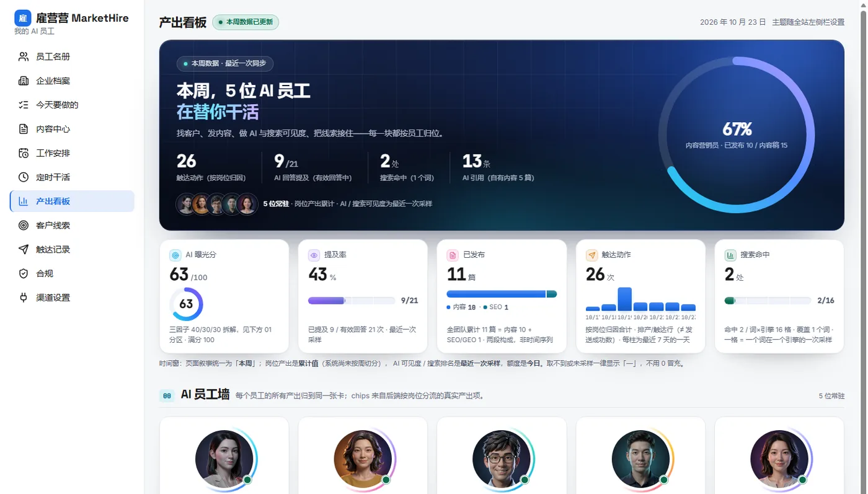Click the calendar icon beside 工作安排
The image size is (868, 494).
[x=24, y=153]
